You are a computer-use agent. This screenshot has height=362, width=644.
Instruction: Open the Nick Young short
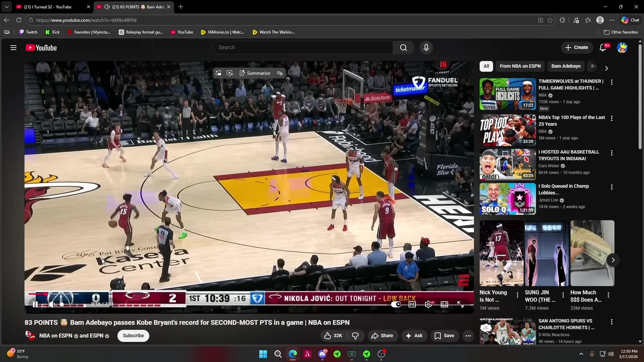502,253
